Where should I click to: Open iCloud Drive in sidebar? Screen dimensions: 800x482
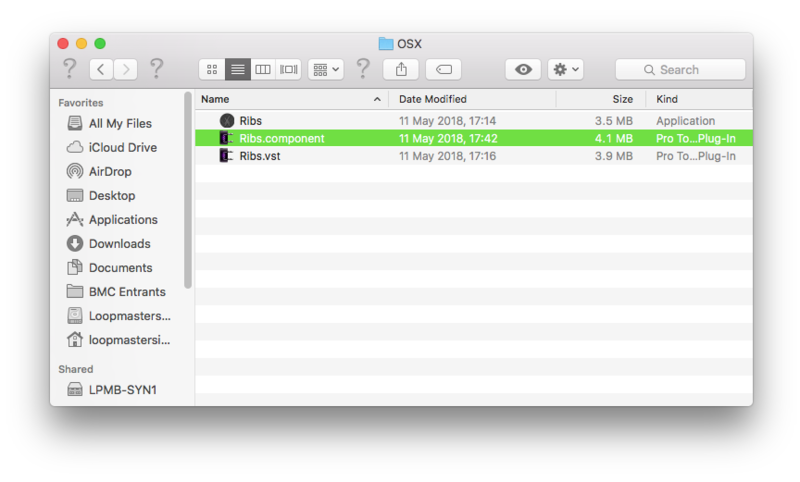[x=122, y=147]
